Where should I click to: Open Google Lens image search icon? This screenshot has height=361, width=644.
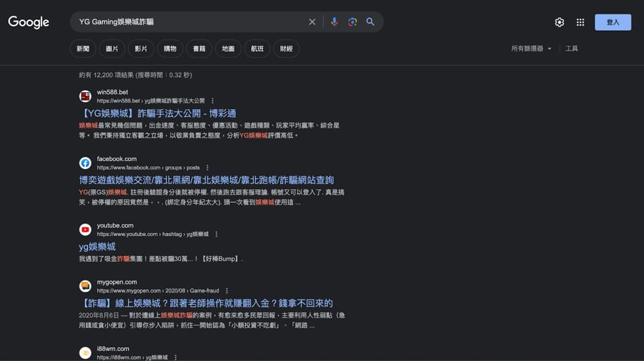pos(352,22)
